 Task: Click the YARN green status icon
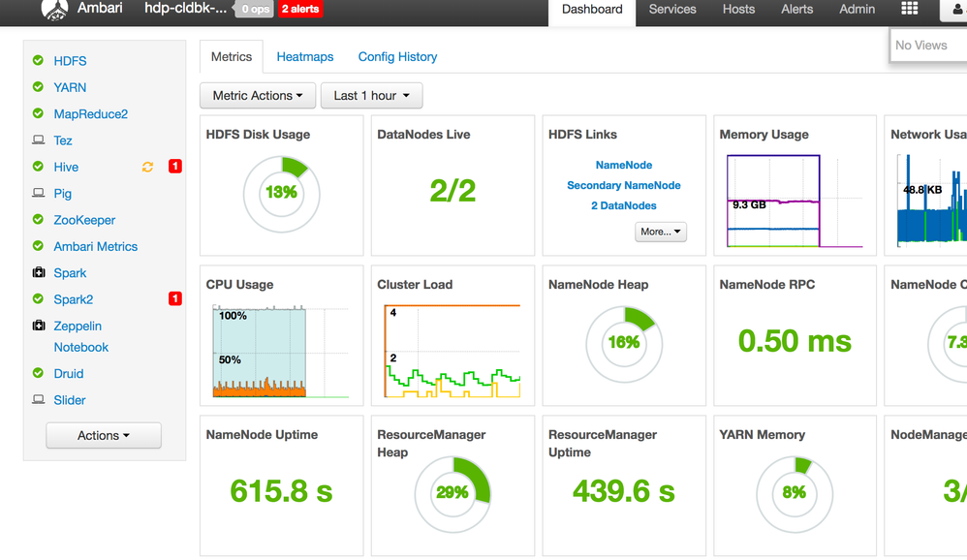point(38,87)
